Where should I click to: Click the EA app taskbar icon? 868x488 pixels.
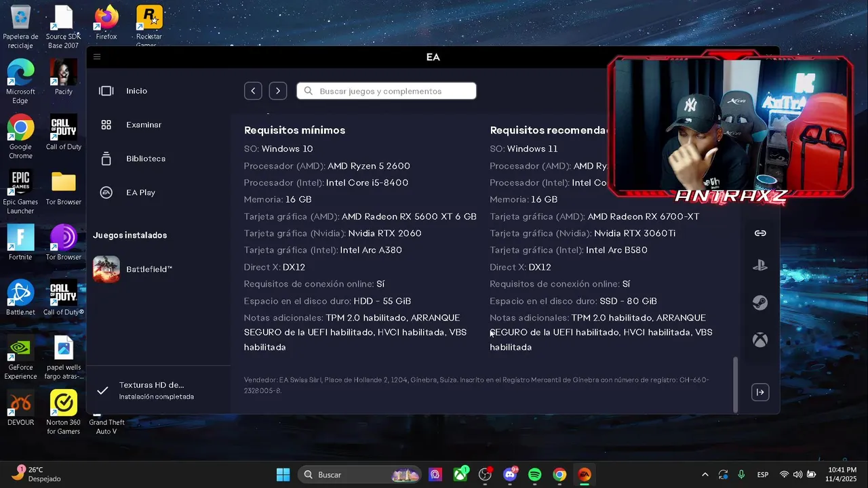point(584,474)
